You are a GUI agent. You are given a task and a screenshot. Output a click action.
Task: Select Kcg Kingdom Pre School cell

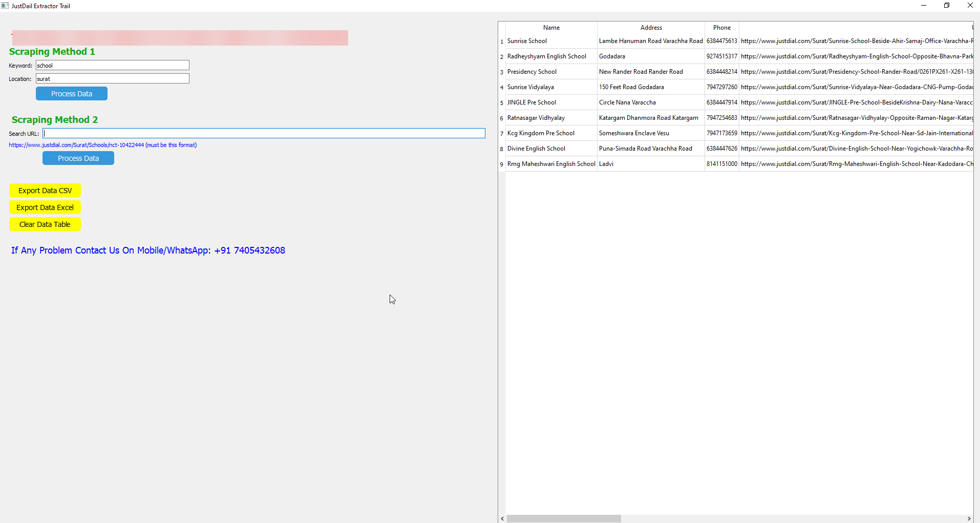(551, 133)
